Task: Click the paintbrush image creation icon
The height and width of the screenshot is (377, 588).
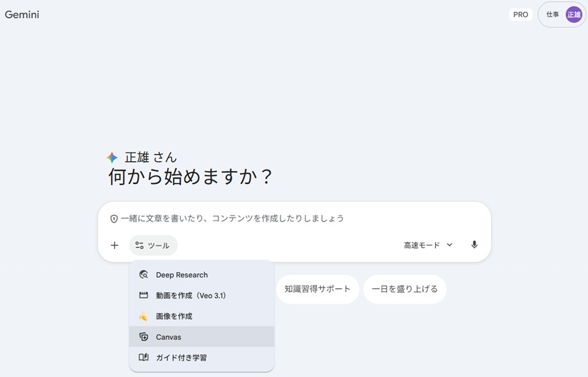Action: click(x=143, y=316)
